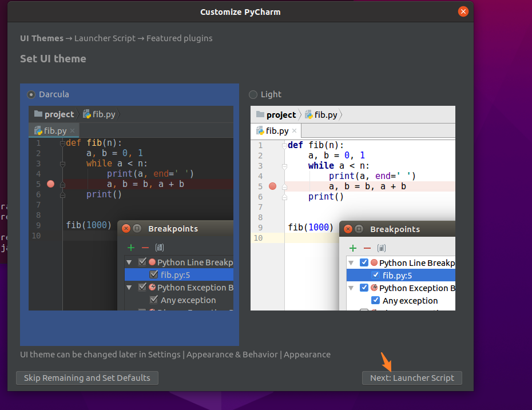Click the Launcher Script breadcrumb step
The height and width of the screenshot is (410, 532).
click(x=105, y=38)
